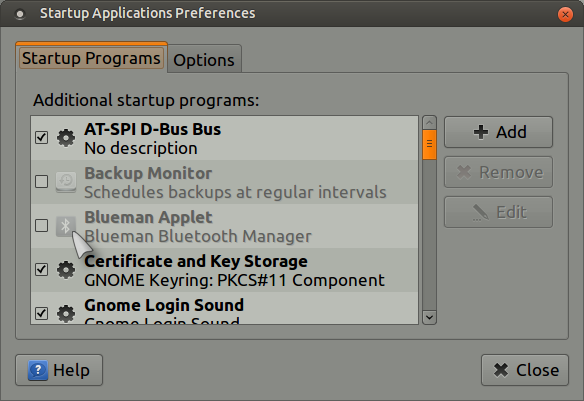Enable the Blueman Applet checkbox
584x401 pixels.
click(x=41, y=226)
